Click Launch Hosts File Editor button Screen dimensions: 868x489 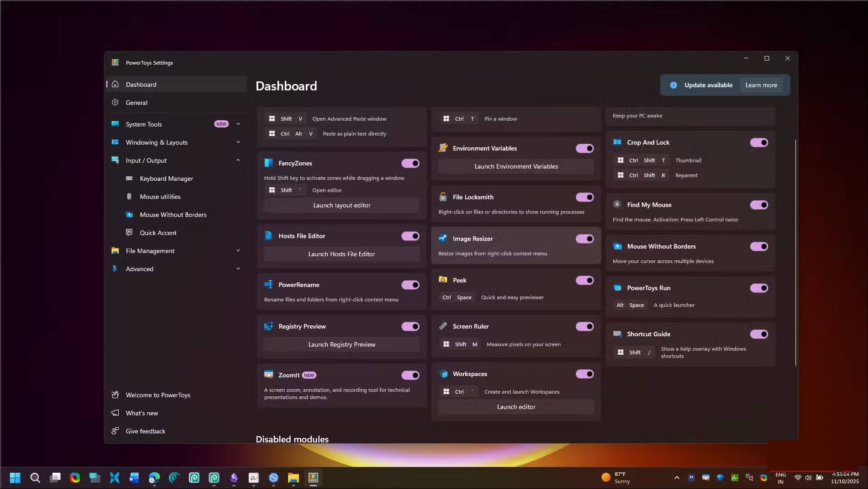click(341, 254)
